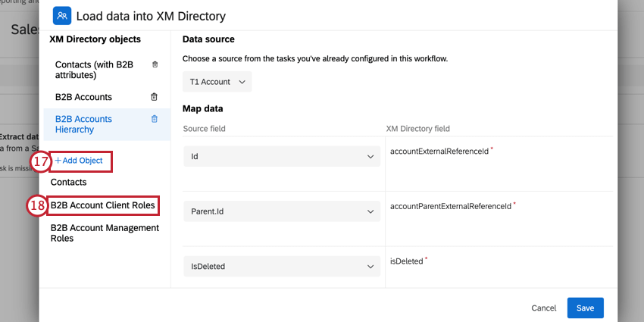Click the isDeleted XM Directory field label
This screenshot has width=644, height=322.
407,261
